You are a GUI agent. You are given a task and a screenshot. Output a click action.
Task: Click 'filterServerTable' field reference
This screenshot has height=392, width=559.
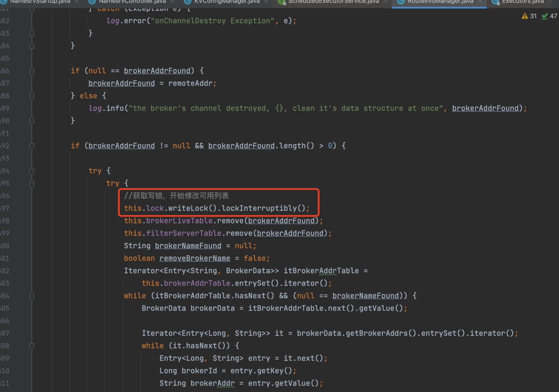click(184, 233)
